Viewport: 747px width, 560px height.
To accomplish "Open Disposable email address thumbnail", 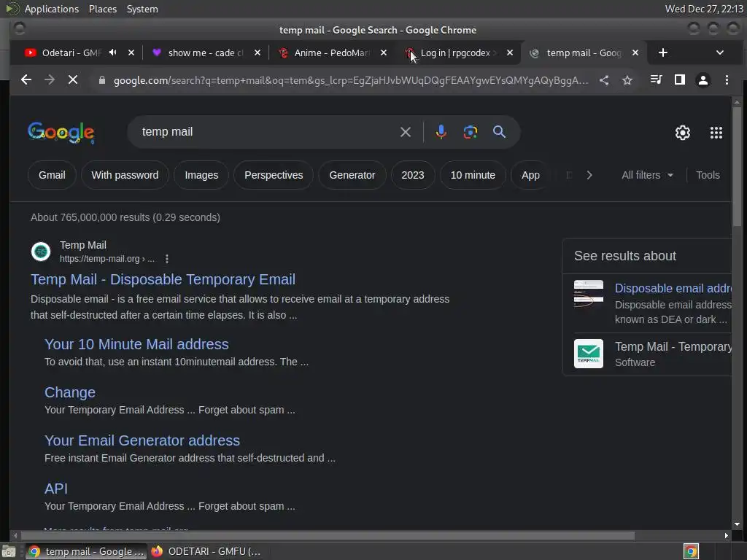I will coord(589,294).
